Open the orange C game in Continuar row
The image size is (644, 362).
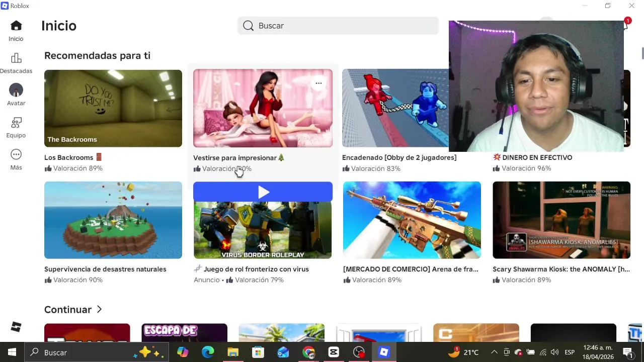tap(476, 333)
